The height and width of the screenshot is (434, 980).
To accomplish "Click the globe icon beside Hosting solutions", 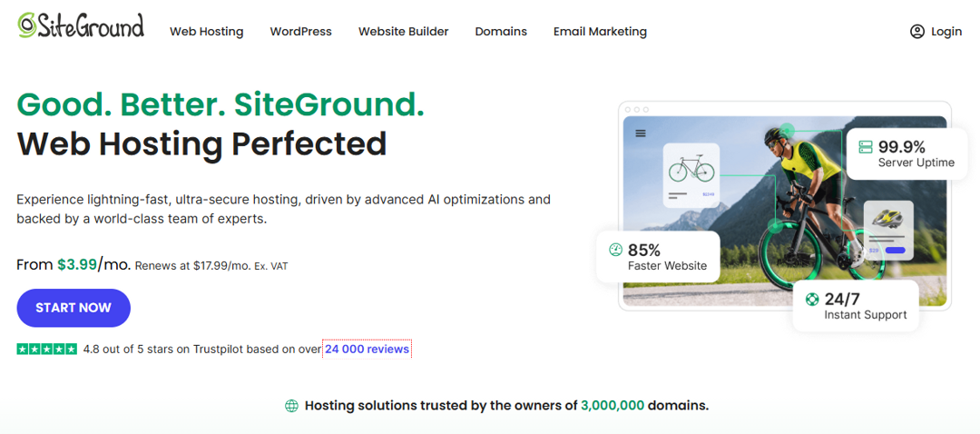I will (291, 406).
